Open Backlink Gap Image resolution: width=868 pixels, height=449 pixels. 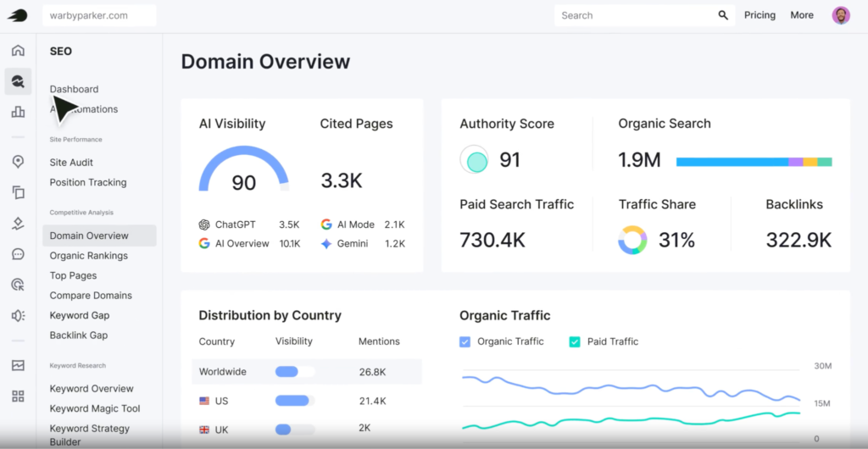[79, 335]
